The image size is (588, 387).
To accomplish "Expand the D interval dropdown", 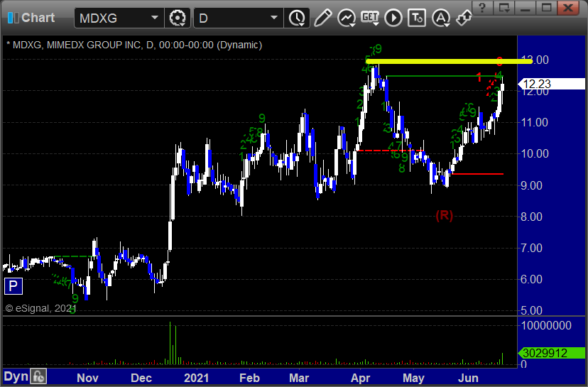I will [x=274, y=18].
